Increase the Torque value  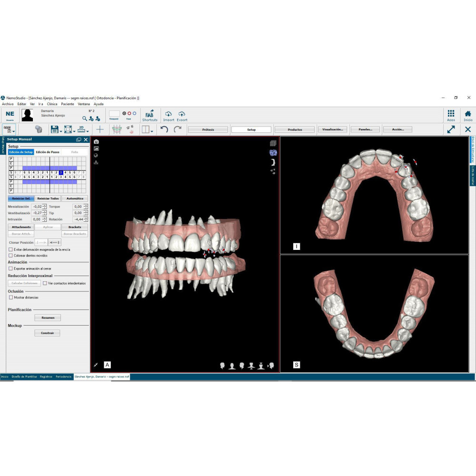(86, 205)
